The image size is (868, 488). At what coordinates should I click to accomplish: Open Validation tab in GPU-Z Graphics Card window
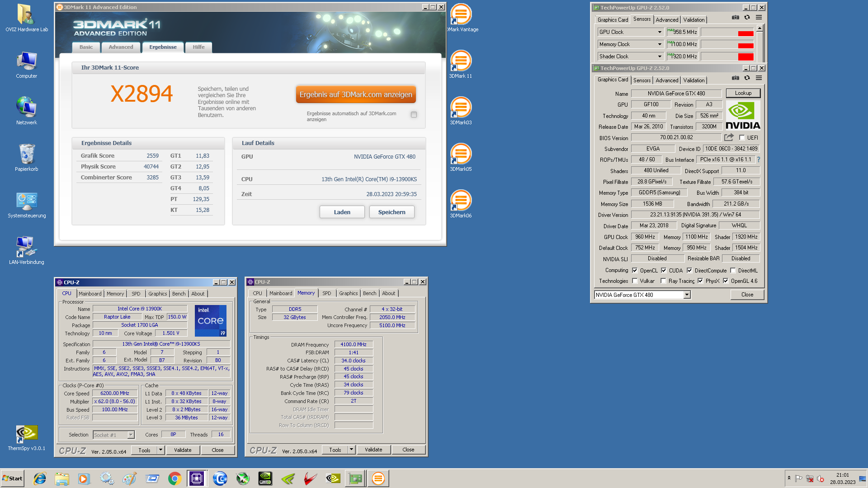click(x=694, y=80)
